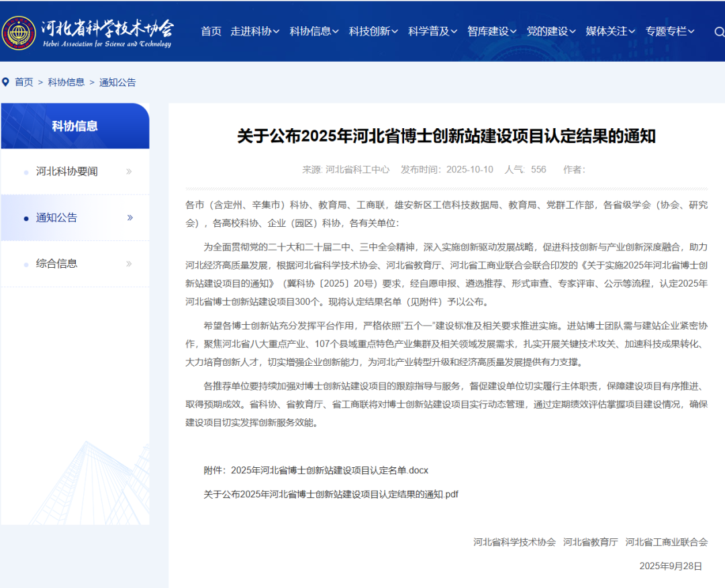The width and height of the screenshot is (725, 588).
Task: Open 首页 in the top navigation
Action: coord(211,32)
